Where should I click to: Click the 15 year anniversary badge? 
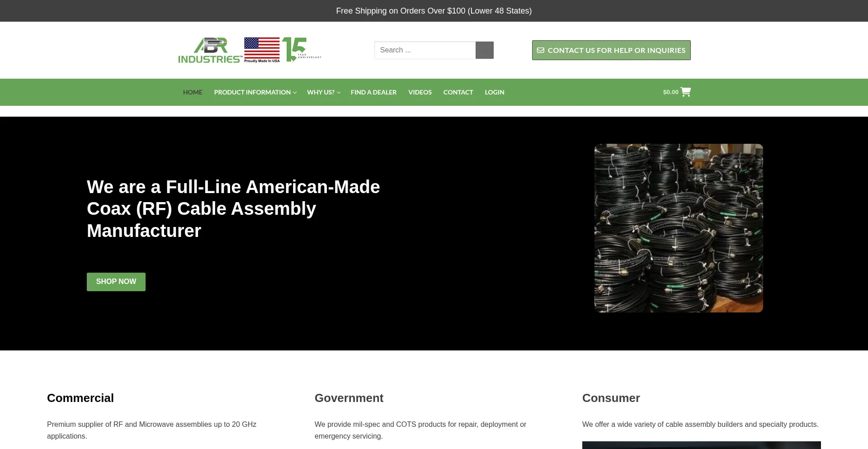pos(302,49)
